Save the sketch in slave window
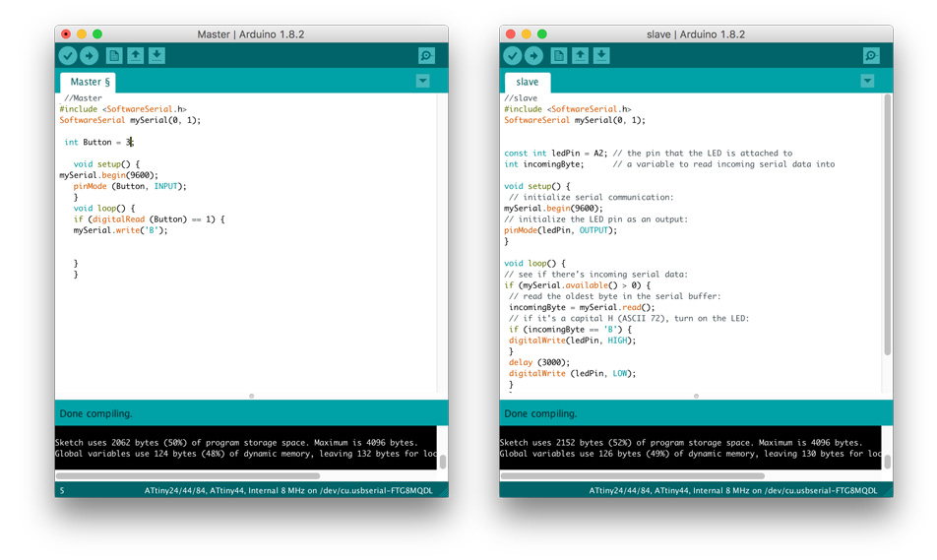 click(x=601, y=55)
